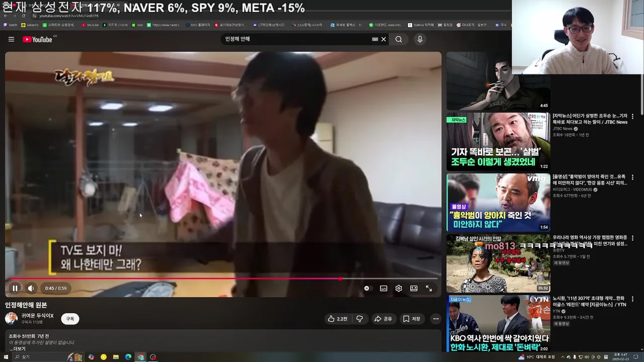Open KBO 홈페이지 bookmark
Image resolution: width=644 pixels, height=362 pixels.
tap(198, 25)
